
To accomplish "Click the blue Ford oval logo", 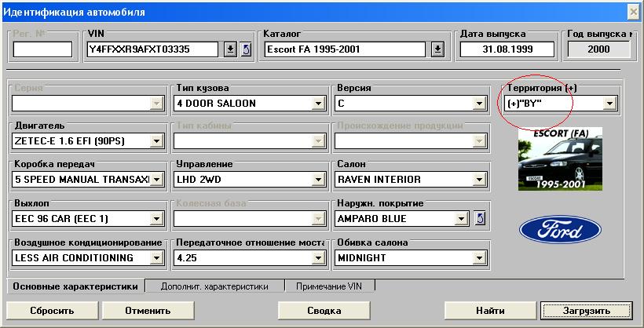I will point(560,229).
